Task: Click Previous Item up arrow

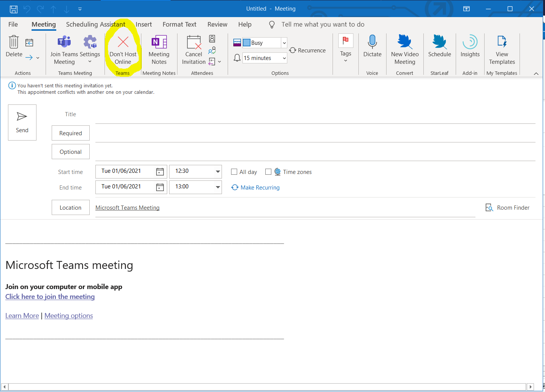Action: click(x=54, y=9)
